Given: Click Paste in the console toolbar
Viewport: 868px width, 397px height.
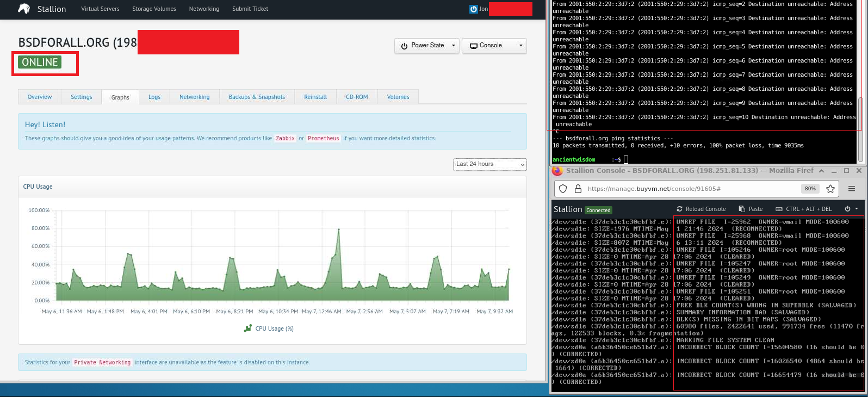Looking at the screenshot, I should [x=751, y=209].
